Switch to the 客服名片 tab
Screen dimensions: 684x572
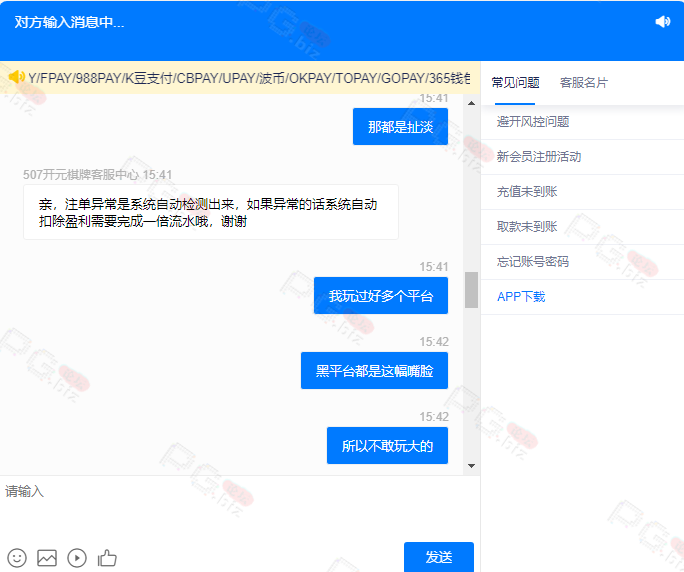coord(583,83)
